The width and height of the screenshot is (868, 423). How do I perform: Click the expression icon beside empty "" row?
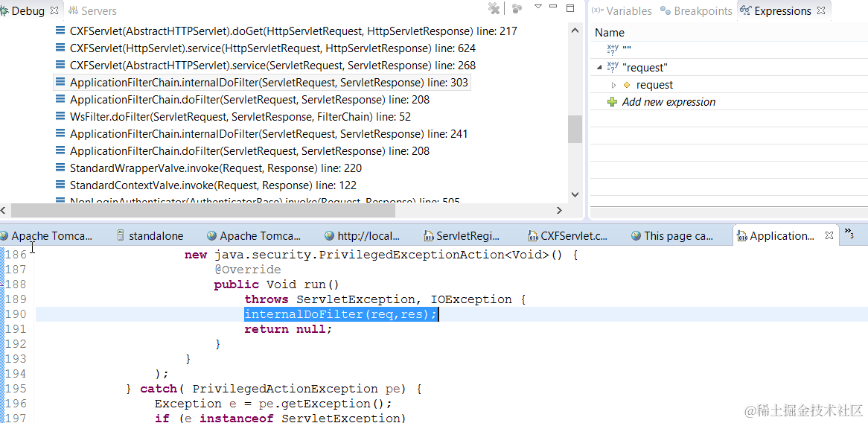tap(612, 50)
